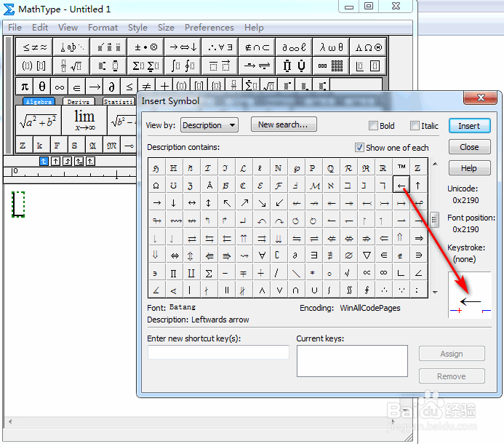
Task: Toggle the Bold checkbox
Action: click(x=373, y=125)
